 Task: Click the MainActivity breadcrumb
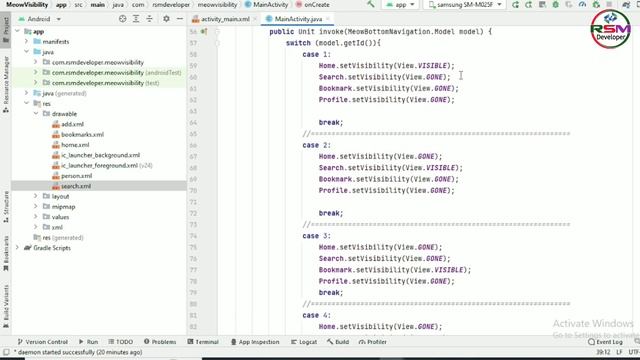(266, 4)
